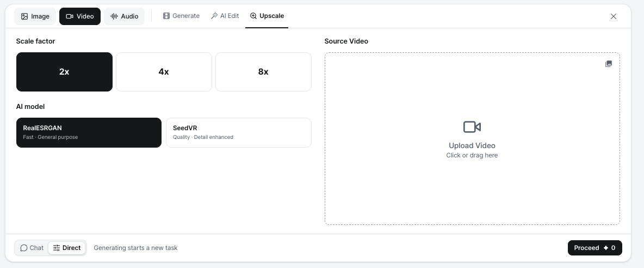The image size is (644, 268).
Task: Click the Upload Video text
Action: pos(472,145)
